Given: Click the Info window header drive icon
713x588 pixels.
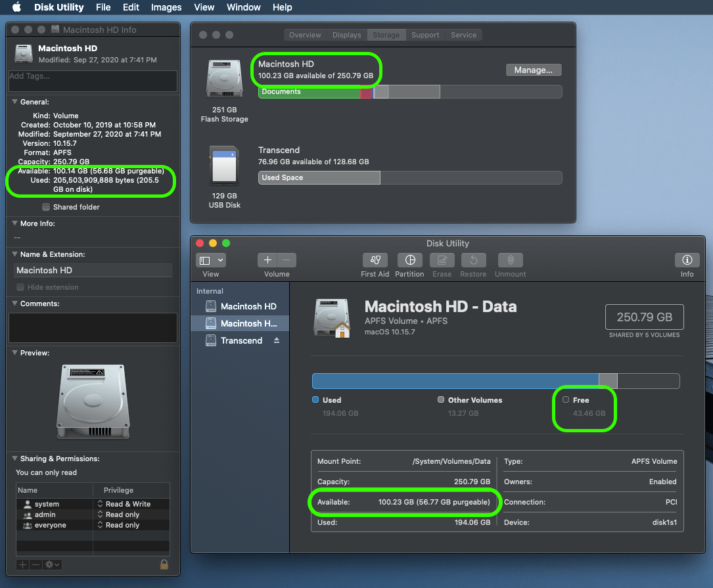Looking at the screenshot, I should [24, 53].
